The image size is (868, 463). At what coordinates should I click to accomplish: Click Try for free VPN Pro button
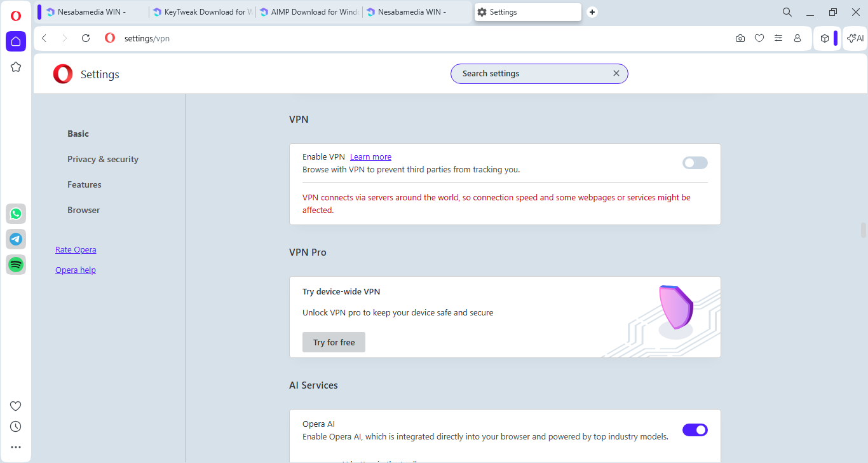pos(334,342)
